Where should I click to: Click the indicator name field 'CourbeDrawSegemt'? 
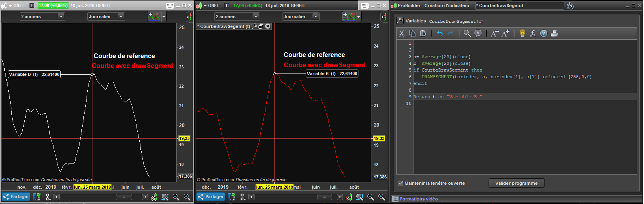pos(520,6)
